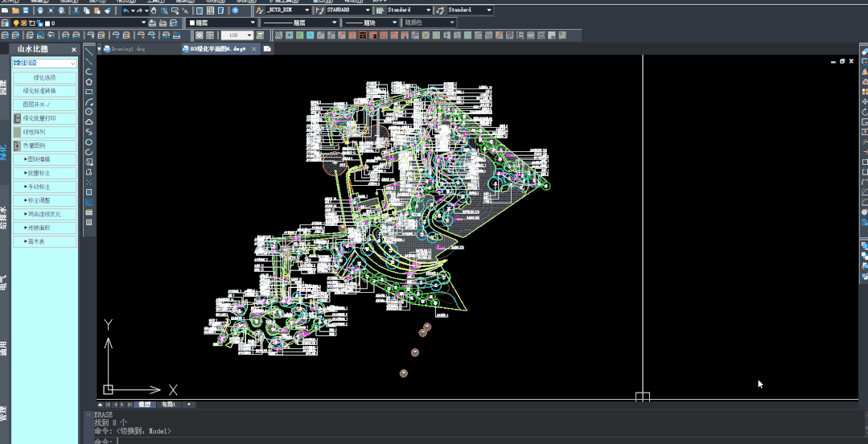Click the 绿化批量打印 button
Screen dimensions: 868x444
tap(45, 118)
